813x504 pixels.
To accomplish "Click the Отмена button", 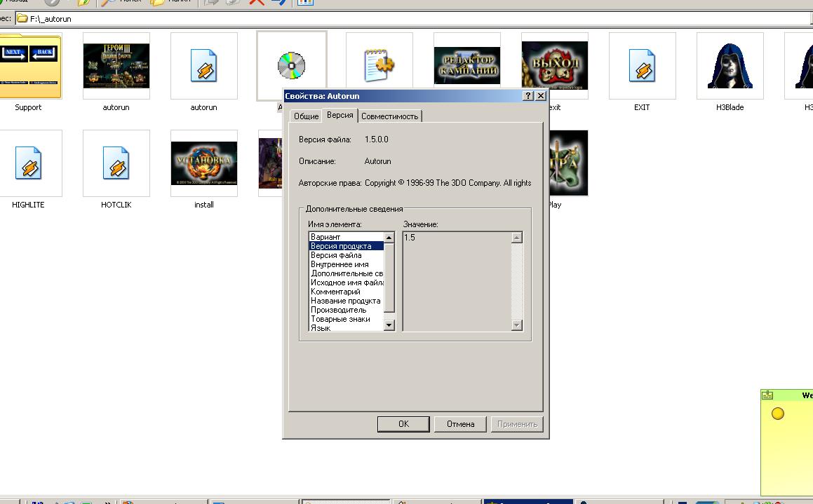I will pos(460,423).
